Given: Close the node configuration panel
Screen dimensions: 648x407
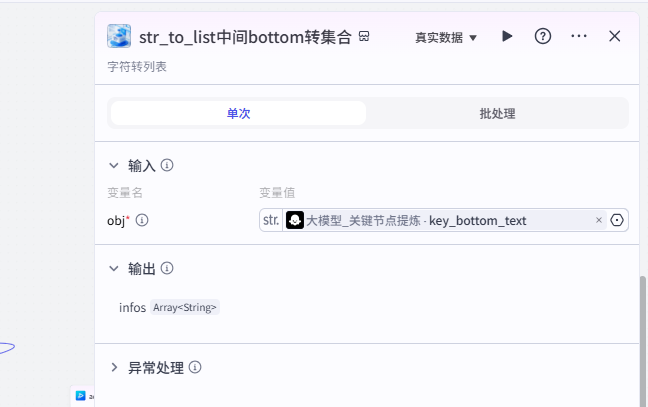Looking at the screenshot, I should pyautogui.click(x=615, y=36).
